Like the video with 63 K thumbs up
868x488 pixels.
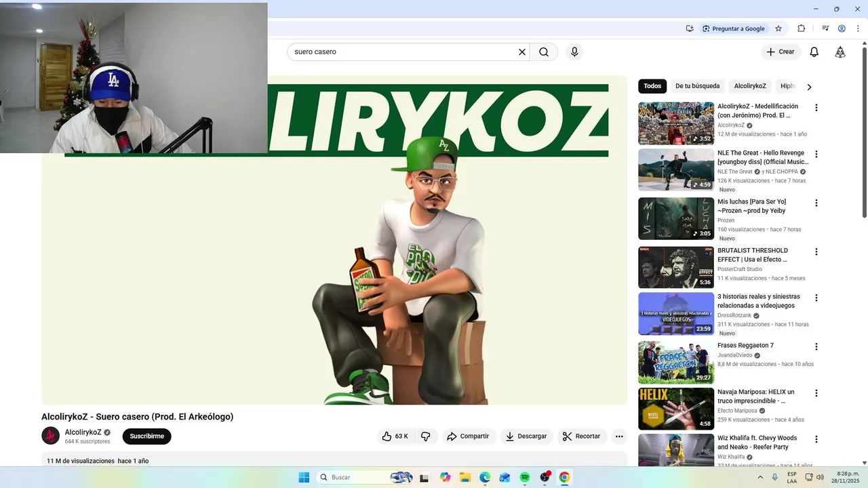(395, 436)
